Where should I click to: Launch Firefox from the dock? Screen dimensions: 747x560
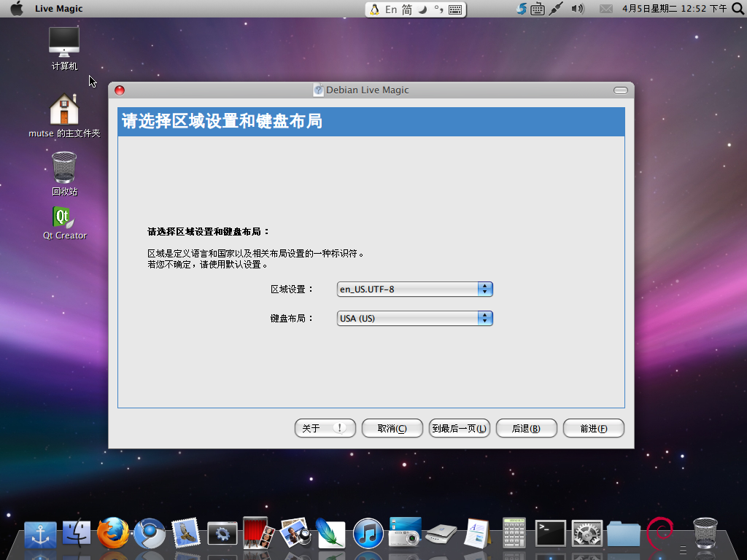click(113, 533)
